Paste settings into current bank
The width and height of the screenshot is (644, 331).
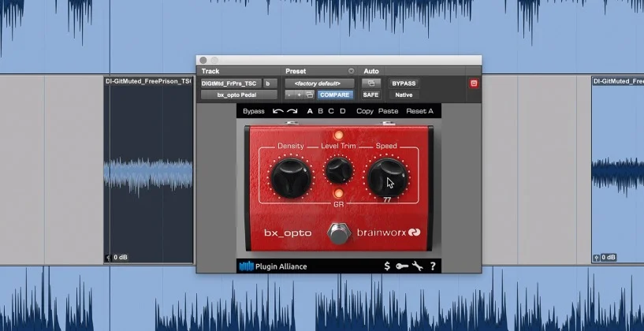(388, 111)
